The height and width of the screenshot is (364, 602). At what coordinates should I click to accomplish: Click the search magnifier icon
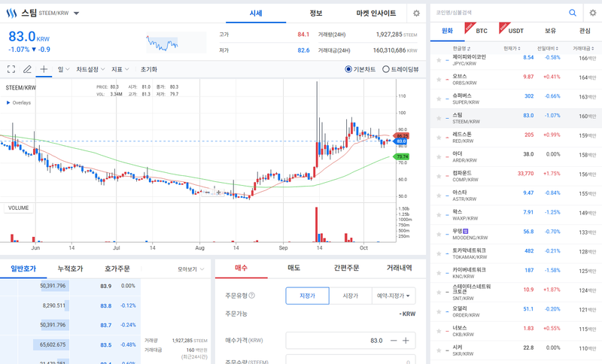[x=573, y=13]
